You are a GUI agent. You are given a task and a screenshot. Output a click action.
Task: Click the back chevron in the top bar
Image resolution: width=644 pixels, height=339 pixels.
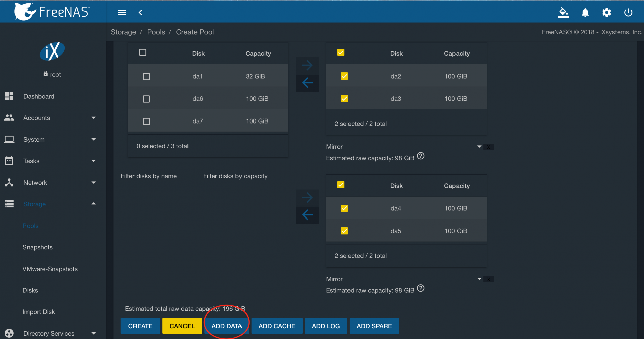(140, 13)
